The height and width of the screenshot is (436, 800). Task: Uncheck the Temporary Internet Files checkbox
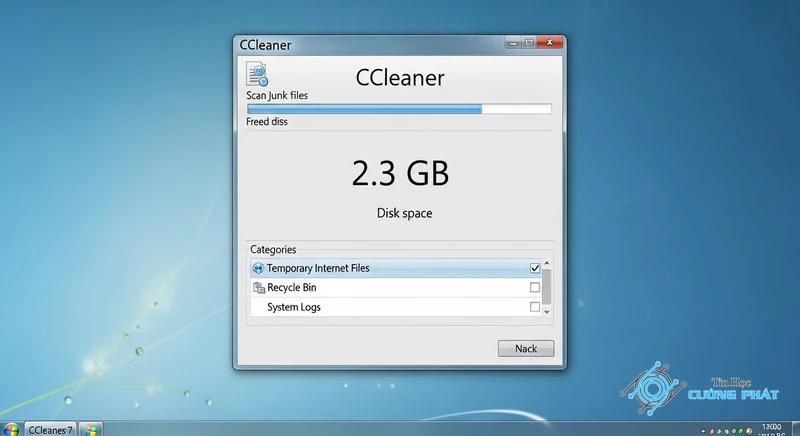pyautogui.click(x=535, y=268)
